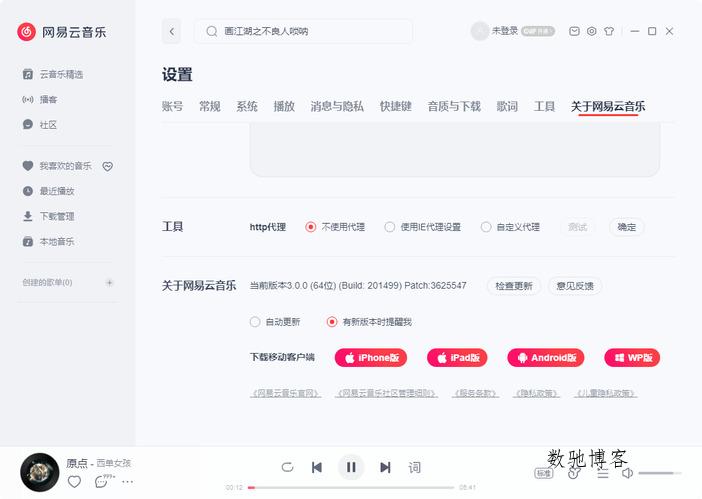
Task: Open the 网易云音乐社区管理细则 link
Action: 386,393
